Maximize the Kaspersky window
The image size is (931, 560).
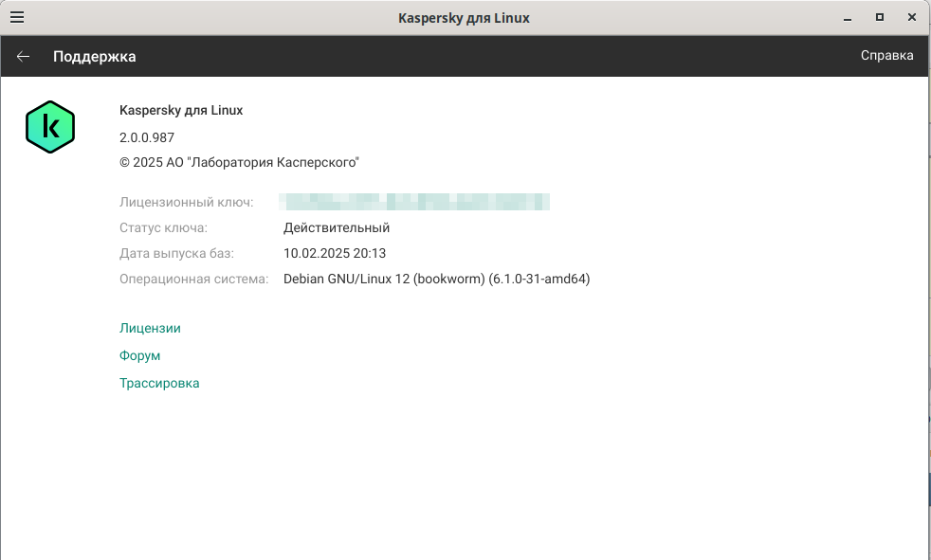(880, 17)
